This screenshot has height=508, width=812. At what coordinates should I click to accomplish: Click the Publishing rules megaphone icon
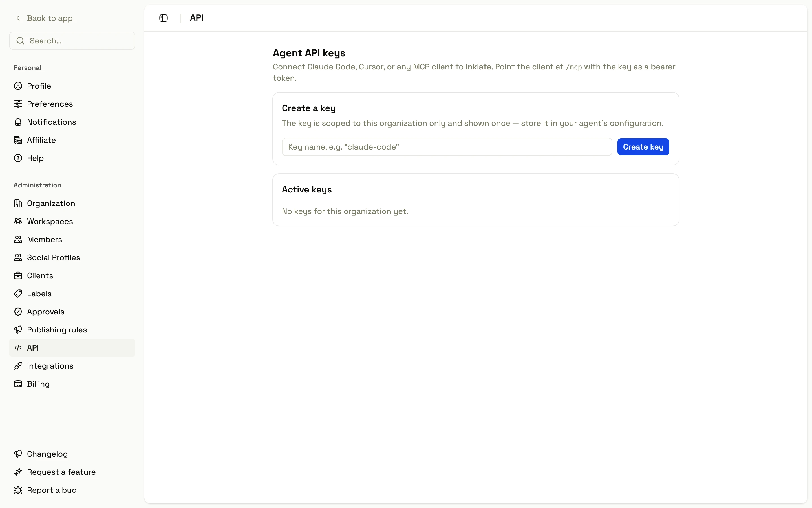tap(18, 330)
